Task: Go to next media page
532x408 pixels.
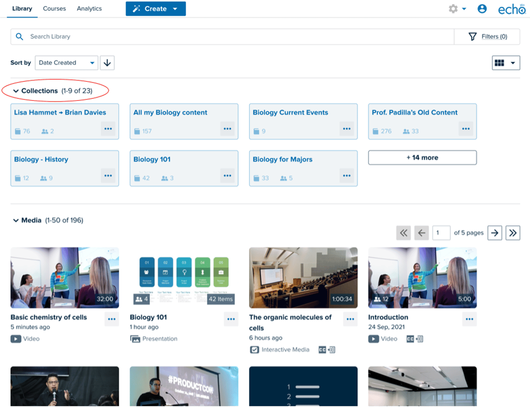Action: [495, 233]
